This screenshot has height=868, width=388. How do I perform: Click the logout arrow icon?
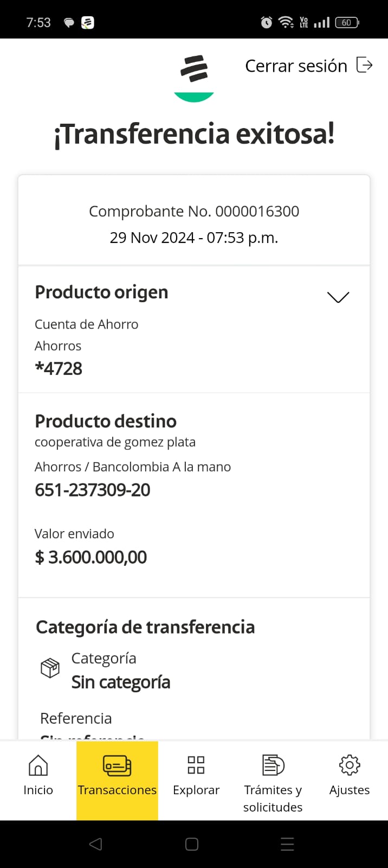[365, 65]
